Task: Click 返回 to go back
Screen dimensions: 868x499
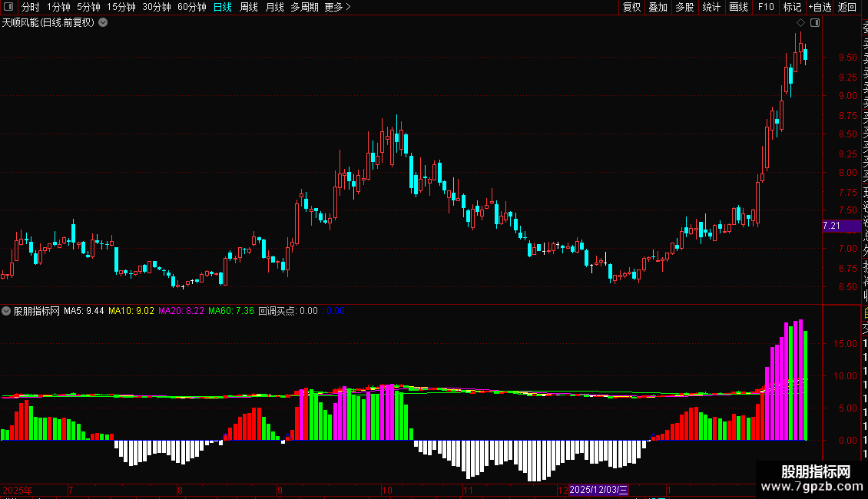Action: (x=847, y=7)
